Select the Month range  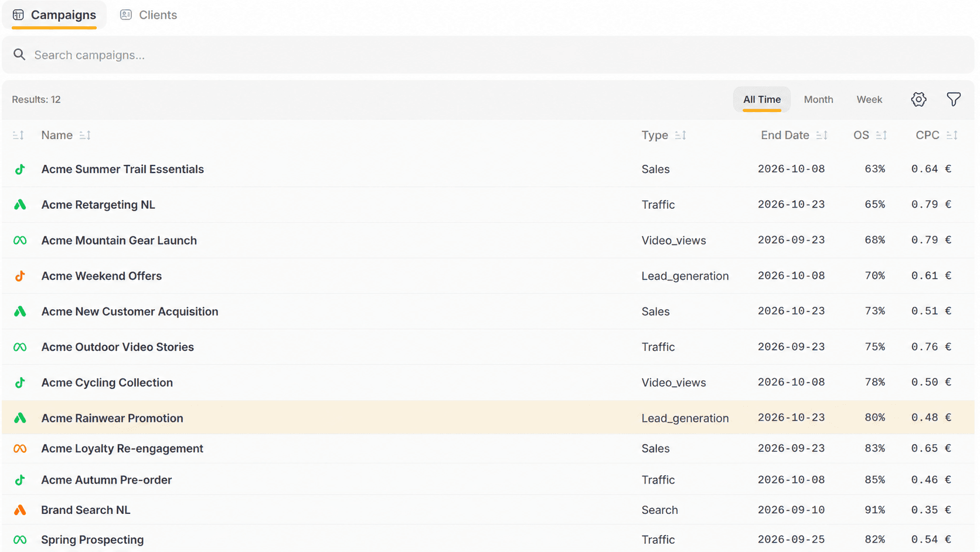(818, 100)
